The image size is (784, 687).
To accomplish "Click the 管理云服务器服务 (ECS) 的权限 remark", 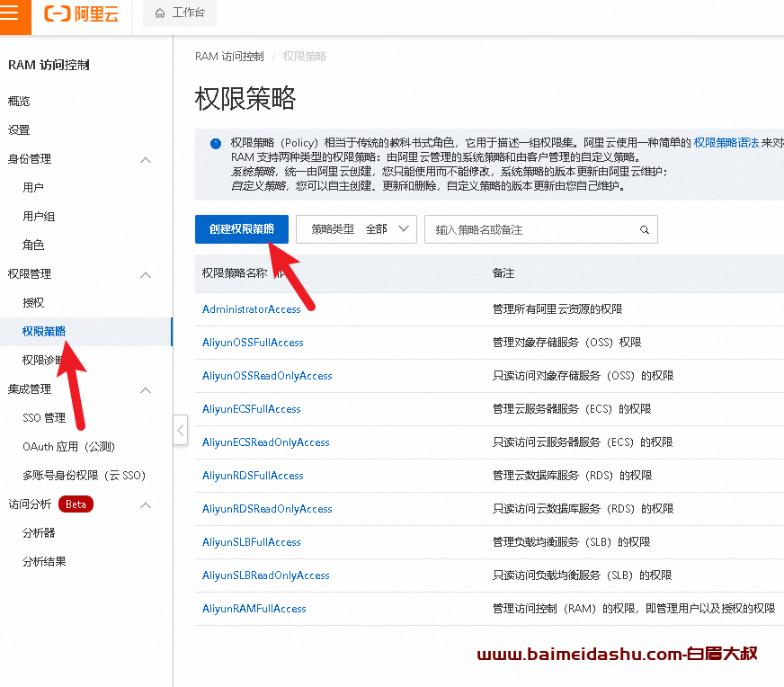I will pyautogui.click(x=572, y=409).
